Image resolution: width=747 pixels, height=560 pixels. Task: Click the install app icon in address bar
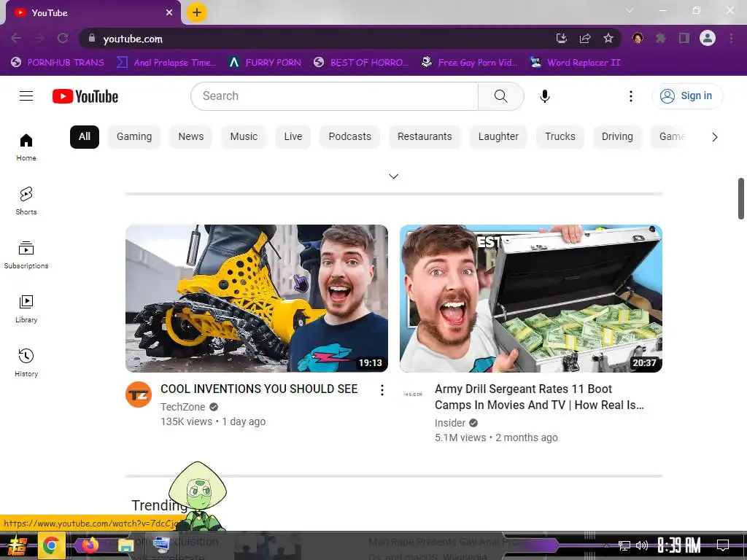click(562, 38)
